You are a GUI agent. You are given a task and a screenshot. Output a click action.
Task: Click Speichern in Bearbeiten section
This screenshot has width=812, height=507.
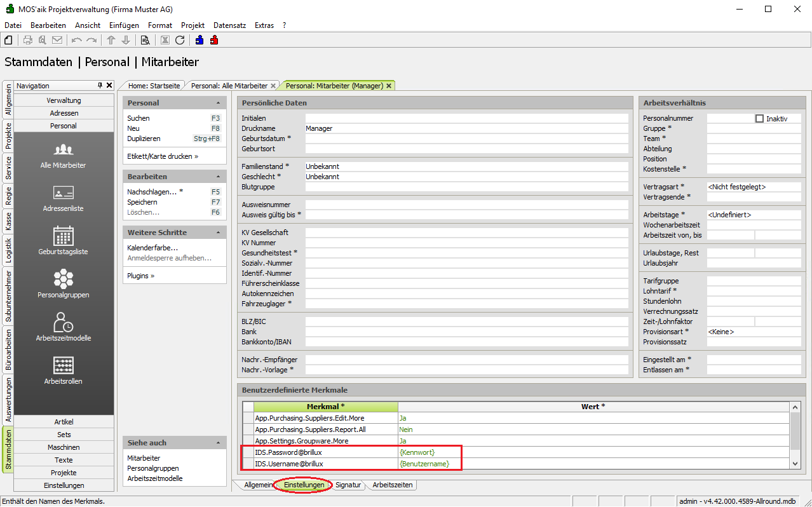142,202
